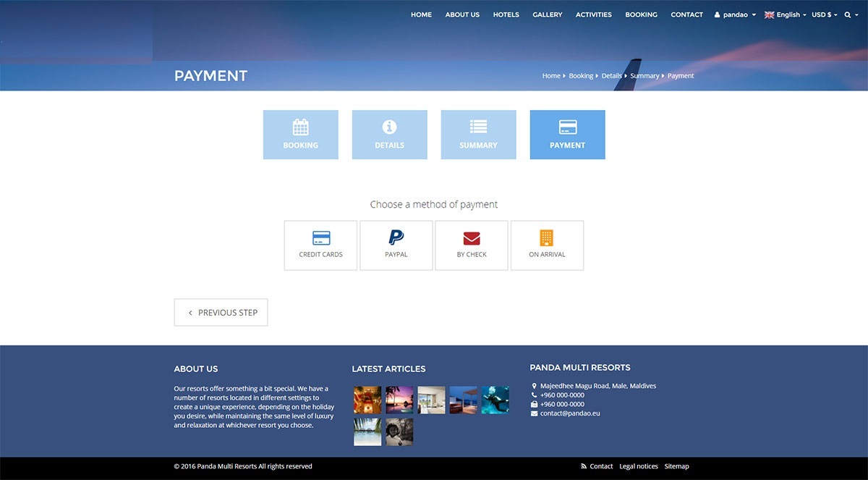Open the Activities menu item

(x=594, y=14)
